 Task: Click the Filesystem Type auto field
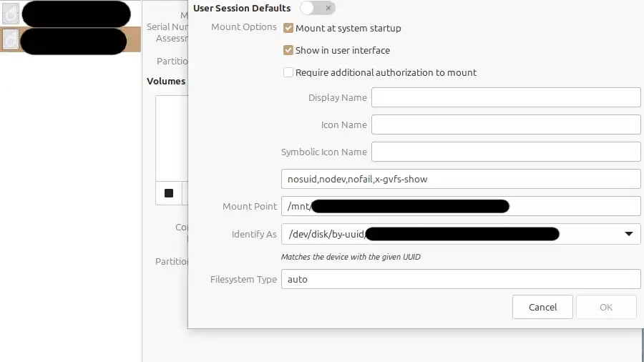point(460,279)
